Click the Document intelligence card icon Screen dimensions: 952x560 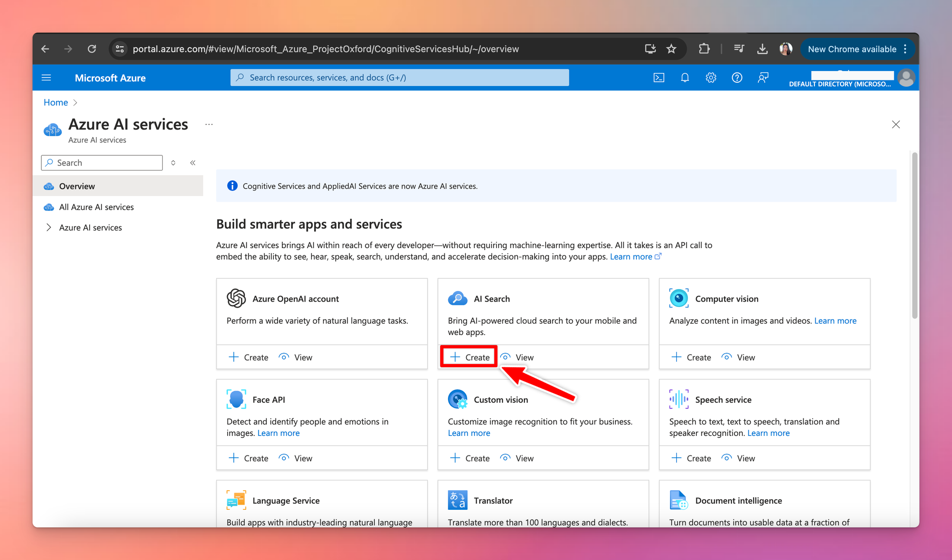[x=679, y=500]
